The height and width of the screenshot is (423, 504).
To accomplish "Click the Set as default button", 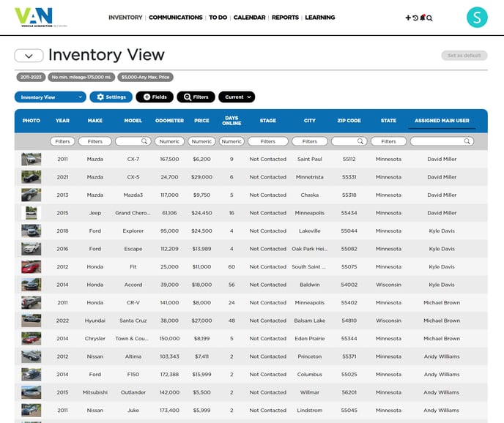I will [464, 56].
